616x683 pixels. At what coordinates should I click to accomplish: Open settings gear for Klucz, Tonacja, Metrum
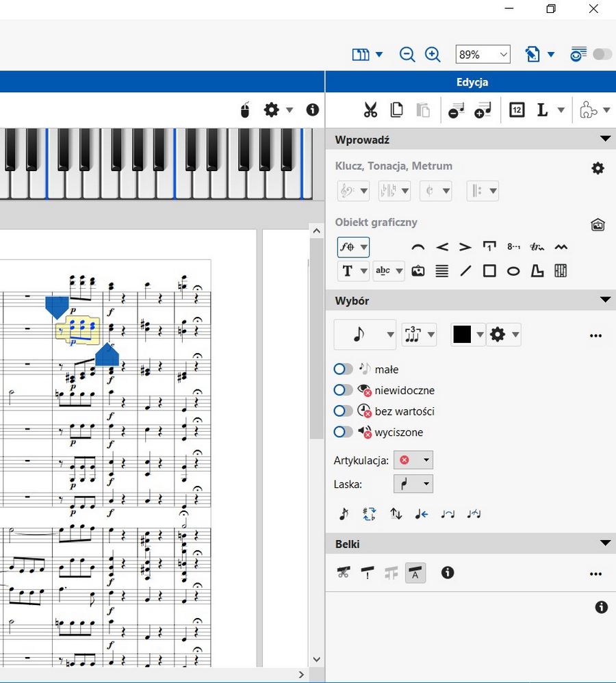tap(598, 168)
